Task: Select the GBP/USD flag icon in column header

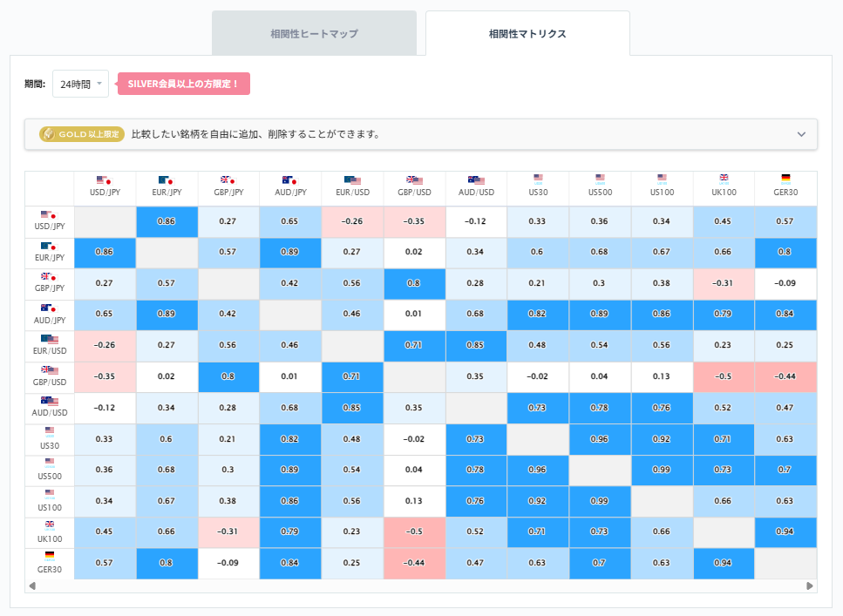Action: [x=414, y=181]
